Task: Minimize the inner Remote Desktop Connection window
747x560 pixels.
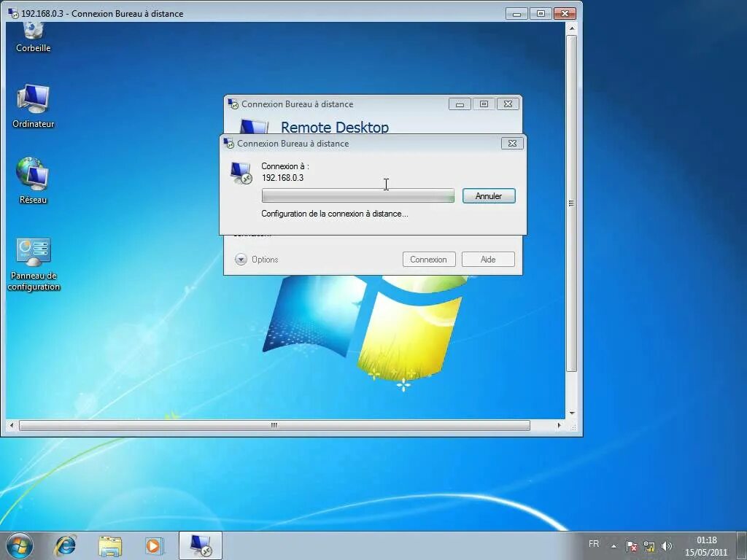Action: (x=460, y=104)
